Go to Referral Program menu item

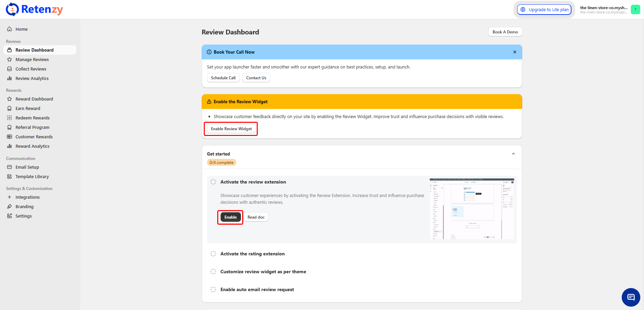[x=32, y=127]
